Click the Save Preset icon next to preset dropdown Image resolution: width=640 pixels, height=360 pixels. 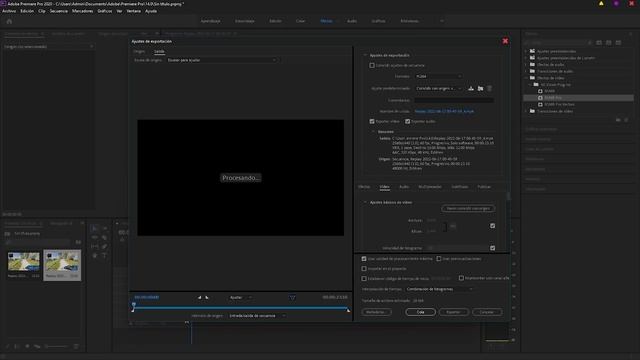click(x=471, y=88)
